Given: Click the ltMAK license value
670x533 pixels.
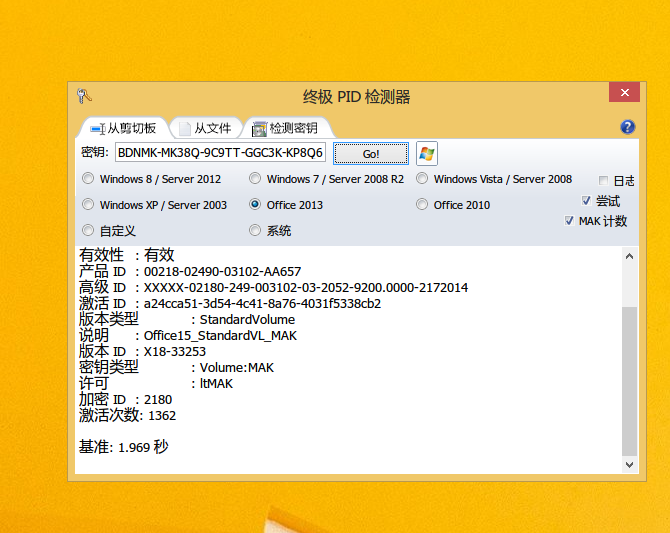Looking at the screenshot, I should coord(216,383).
